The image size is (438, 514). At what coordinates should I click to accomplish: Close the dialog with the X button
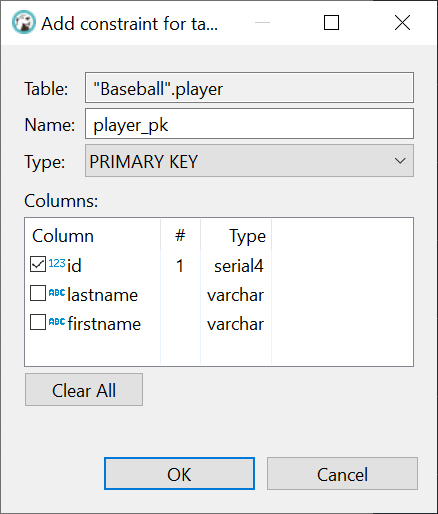[402, 23]
